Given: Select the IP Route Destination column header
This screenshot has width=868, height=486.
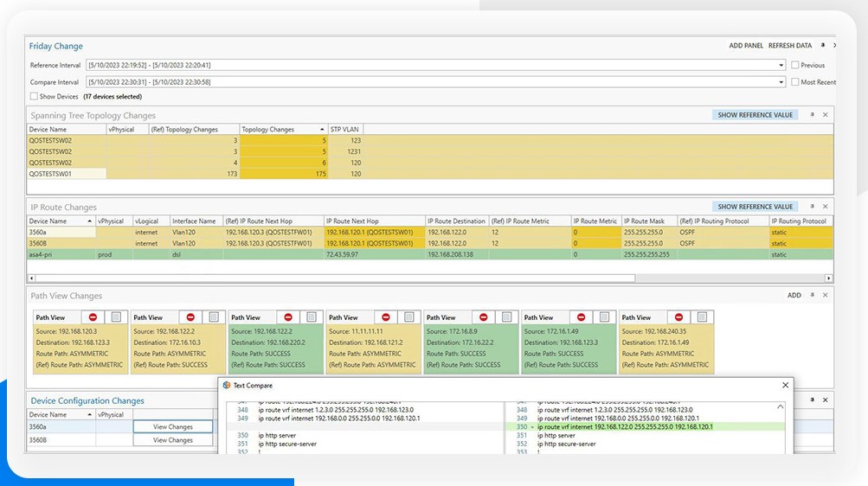Looking at the screenshot, I should [456, 221].
